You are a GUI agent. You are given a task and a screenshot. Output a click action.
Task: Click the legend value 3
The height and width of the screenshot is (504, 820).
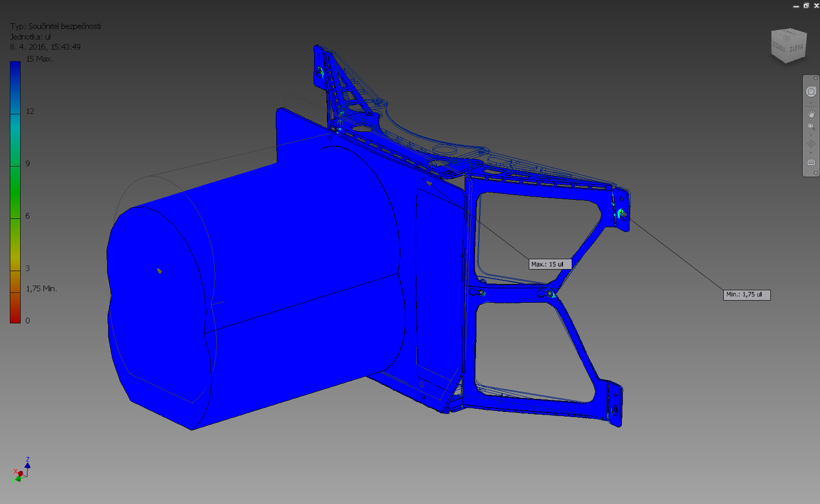tap(28, 268)
